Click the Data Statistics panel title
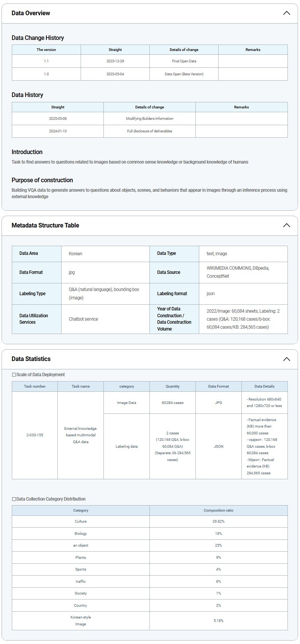 31,359
